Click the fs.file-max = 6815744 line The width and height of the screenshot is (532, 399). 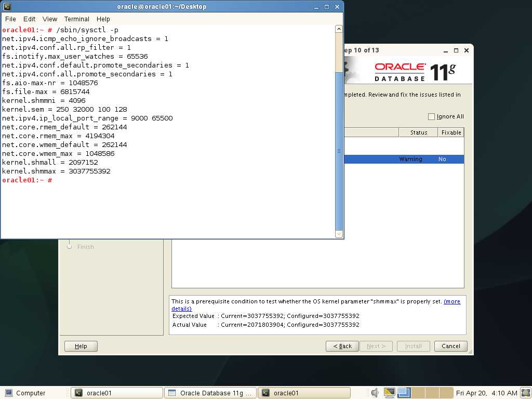point(46,91)
